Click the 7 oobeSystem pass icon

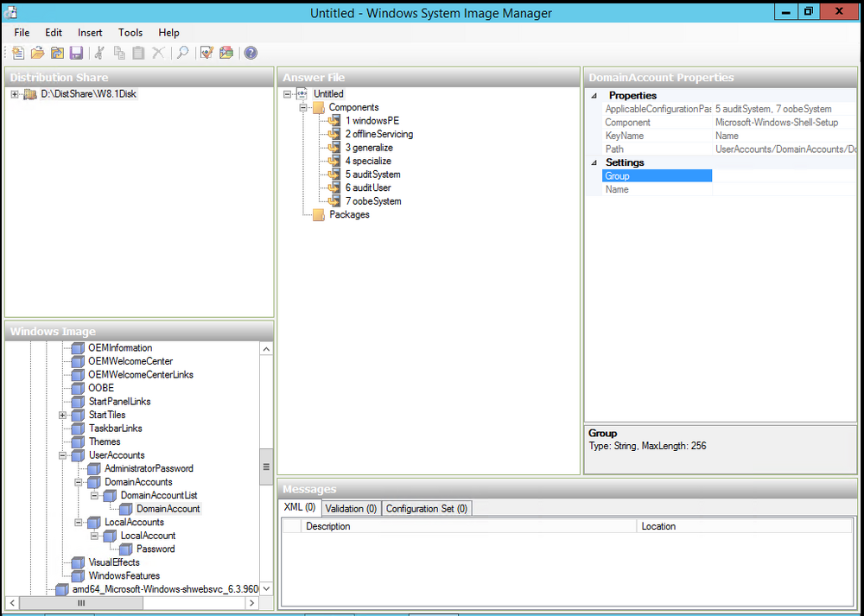334,201
